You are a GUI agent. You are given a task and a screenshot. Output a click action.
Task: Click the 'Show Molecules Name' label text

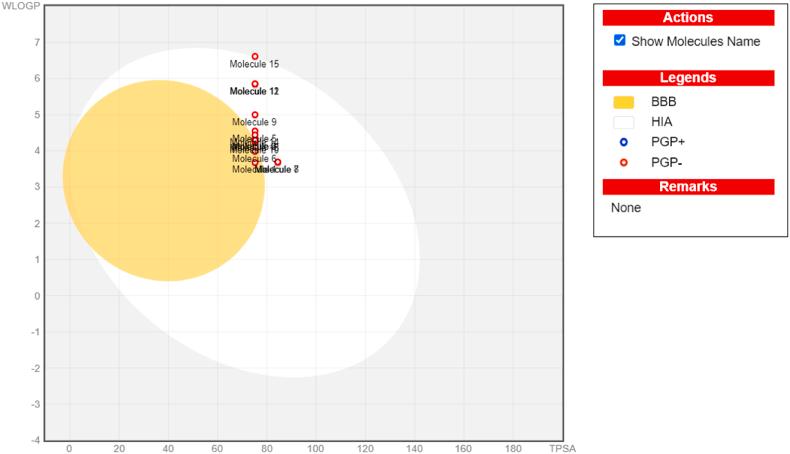[695, 42]
